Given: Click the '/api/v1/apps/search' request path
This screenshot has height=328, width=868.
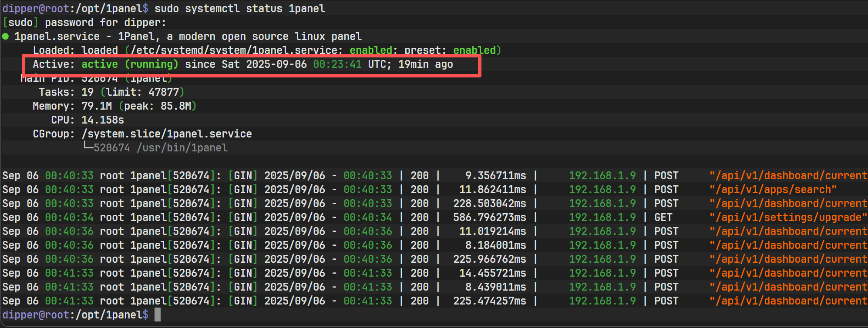Looking at the screenshot, I should 773,190.
